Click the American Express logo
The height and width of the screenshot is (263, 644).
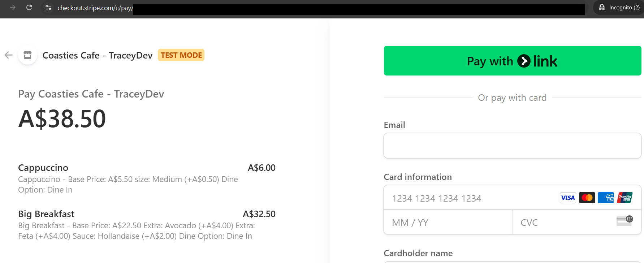pyautogui.click(x=606, y=198)
